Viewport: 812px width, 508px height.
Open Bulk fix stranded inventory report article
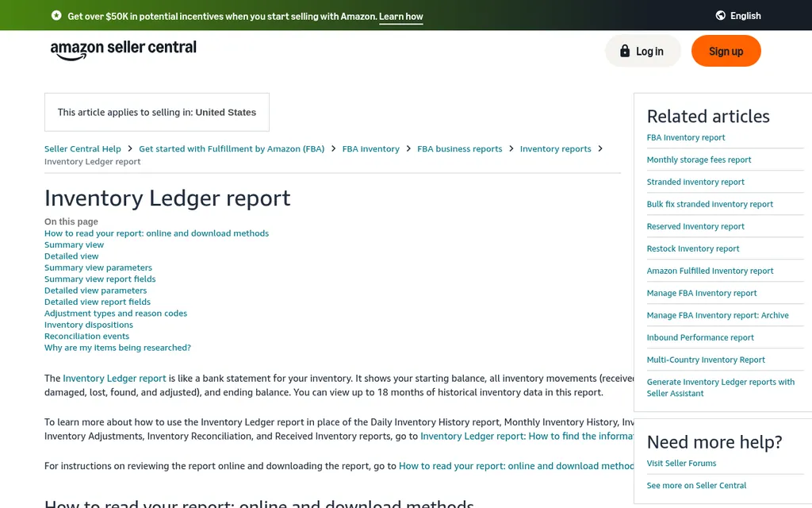pos(710,204)
